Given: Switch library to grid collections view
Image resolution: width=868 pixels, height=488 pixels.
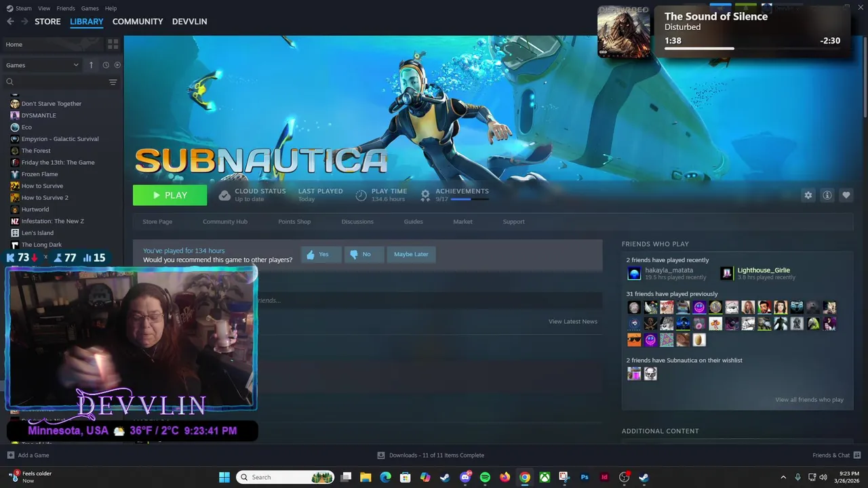Looking at the screenshot, I should pos(113,44).
